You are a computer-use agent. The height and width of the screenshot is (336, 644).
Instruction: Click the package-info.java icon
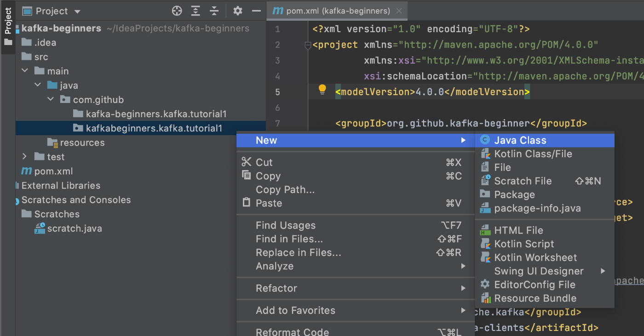coord(485,208)
